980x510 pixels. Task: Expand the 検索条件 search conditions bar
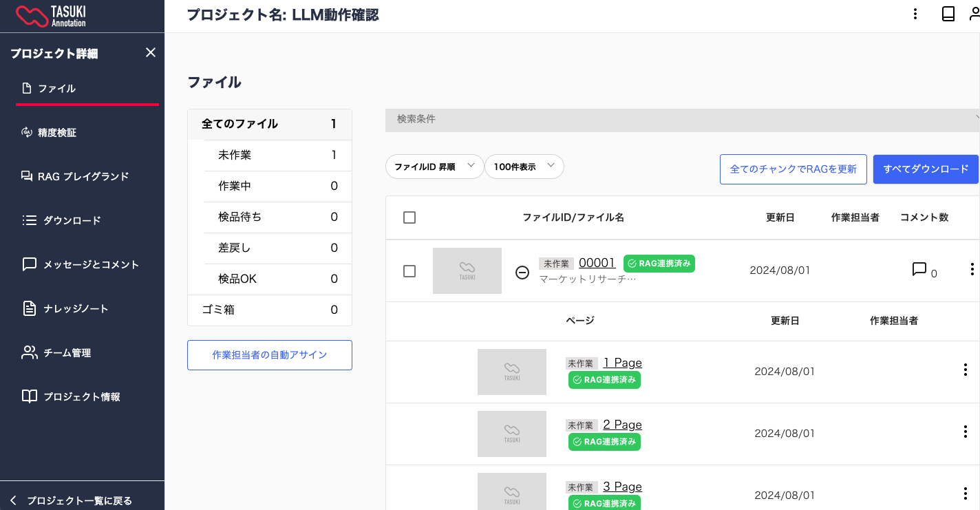pyautogui.click(x=682, y=120)
